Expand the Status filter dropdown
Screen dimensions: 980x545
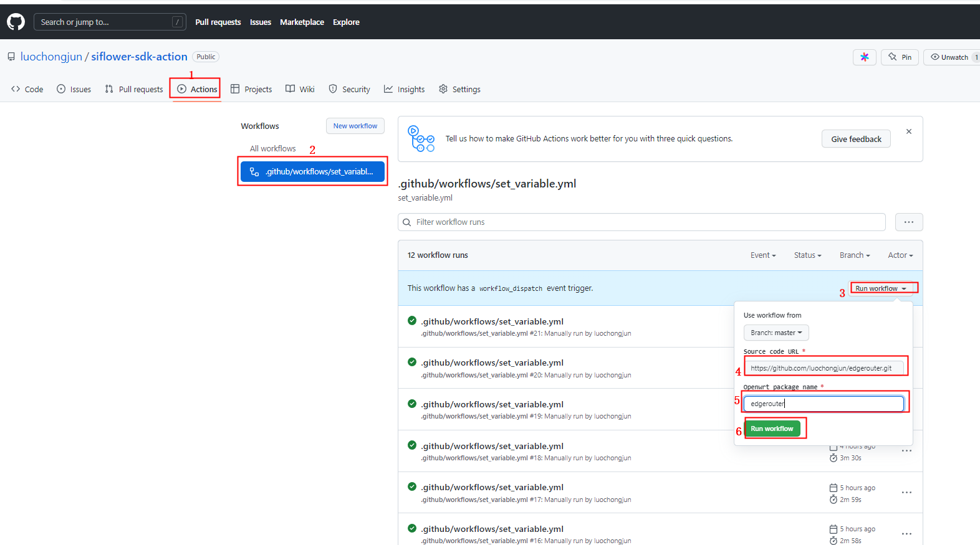point(807,255)
